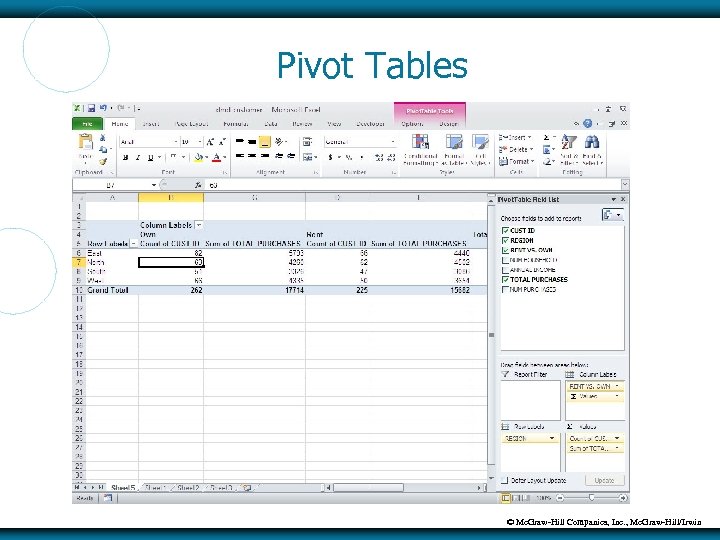720x540 pixels.
Task: Open the File tab
Action: pyautogui.click(x=87, y=124)
